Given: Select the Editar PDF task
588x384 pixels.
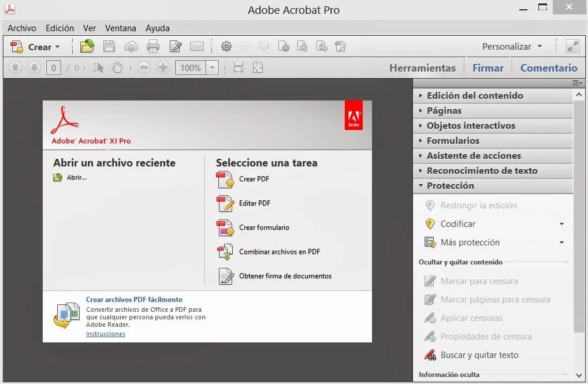Looking at the screenshot, I should click(243, 203).
